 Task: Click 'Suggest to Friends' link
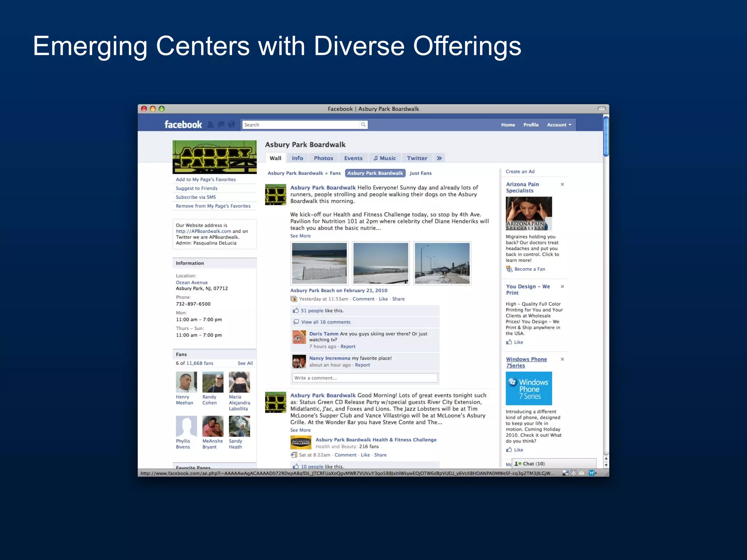click(x=197, y=188)
